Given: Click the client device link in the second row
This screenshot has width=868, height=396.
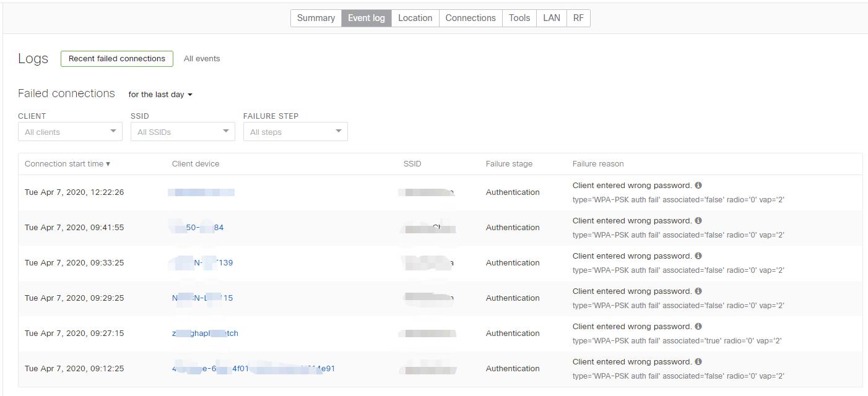Looking at the screenshot, I should 197,227.
